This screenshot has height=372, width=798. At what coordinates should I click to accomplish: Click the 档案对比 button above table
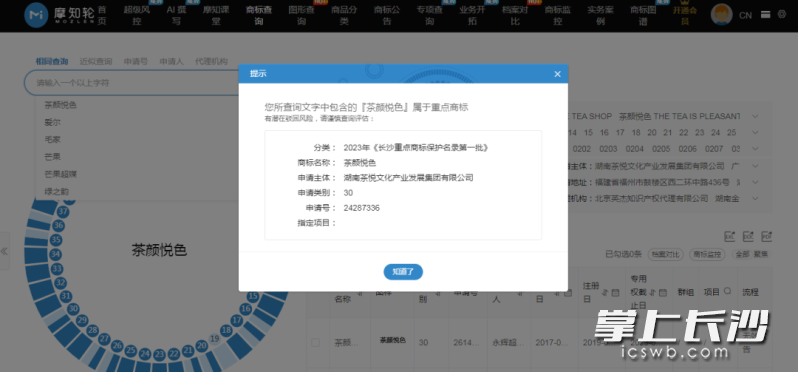click(x=665, y=254)
